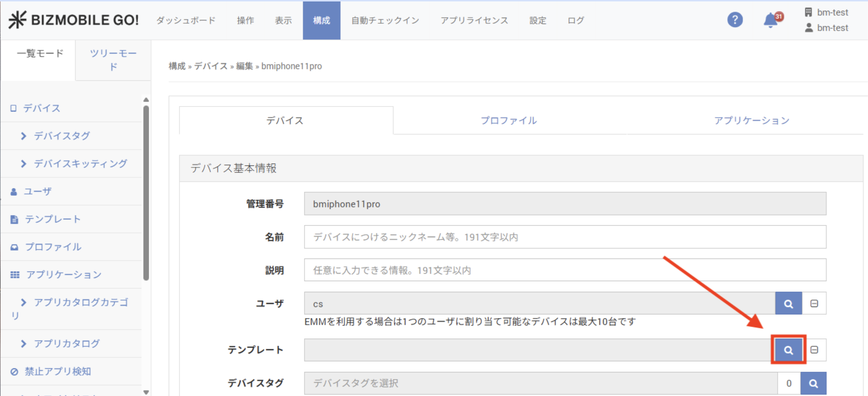Click the help question mark icon
The image size is (868, 396).
(x=734, y=20)
